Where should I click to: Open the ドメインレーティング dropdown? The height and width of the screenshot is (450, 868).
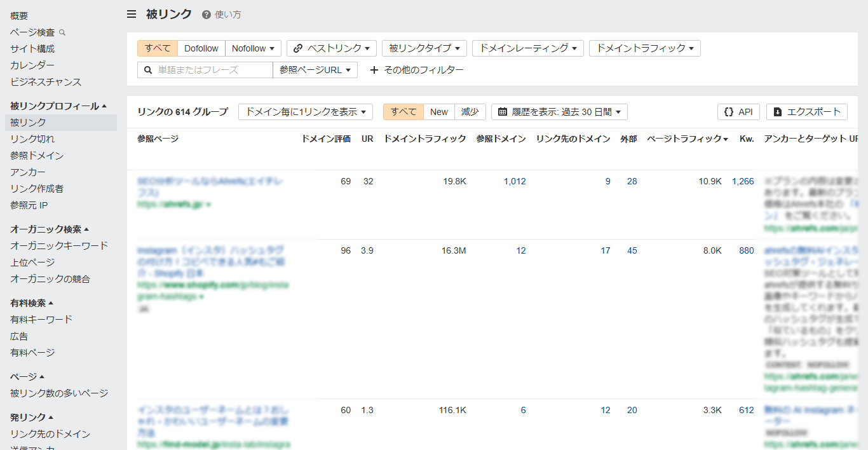point(527,48)
